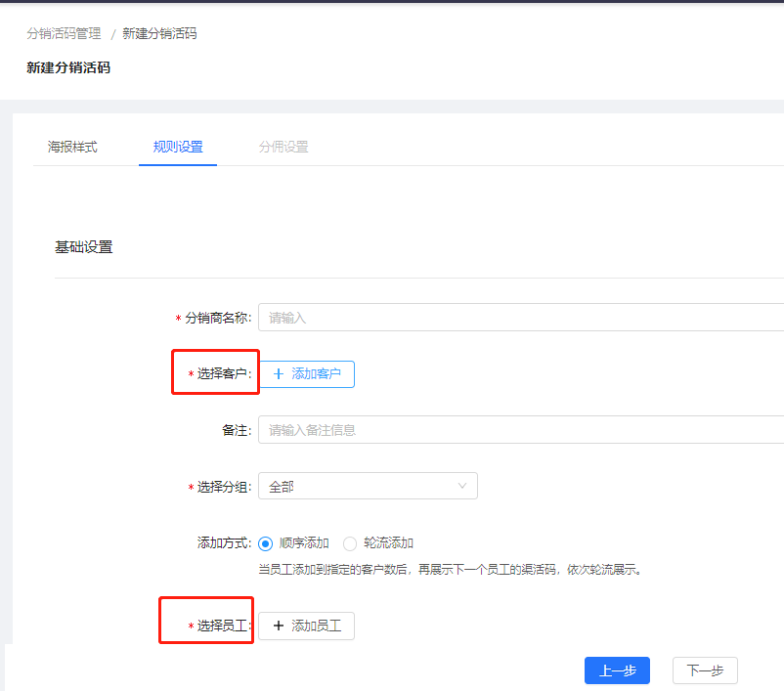Click hint text starting with 当员工添加到指定的客户数后
This screenshot has height=691, width=784.
tap(451, 570)
